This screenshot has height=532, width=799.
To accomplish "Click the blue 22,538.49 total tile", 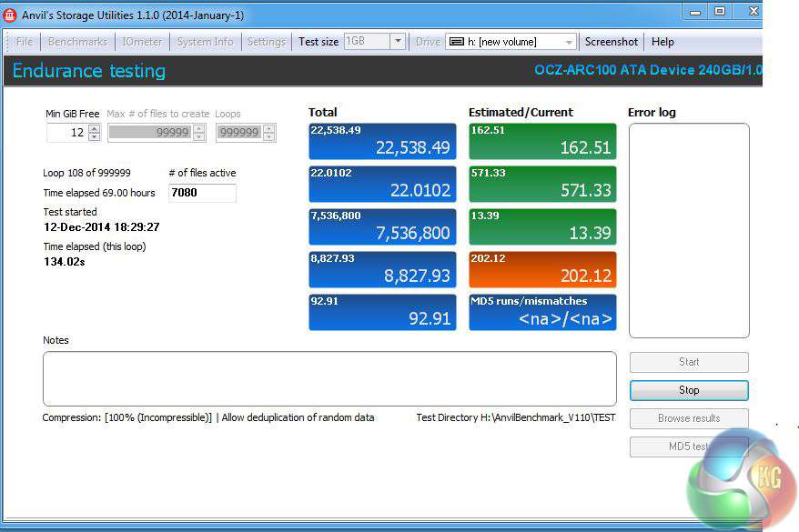I will click(x=382, y=142).
